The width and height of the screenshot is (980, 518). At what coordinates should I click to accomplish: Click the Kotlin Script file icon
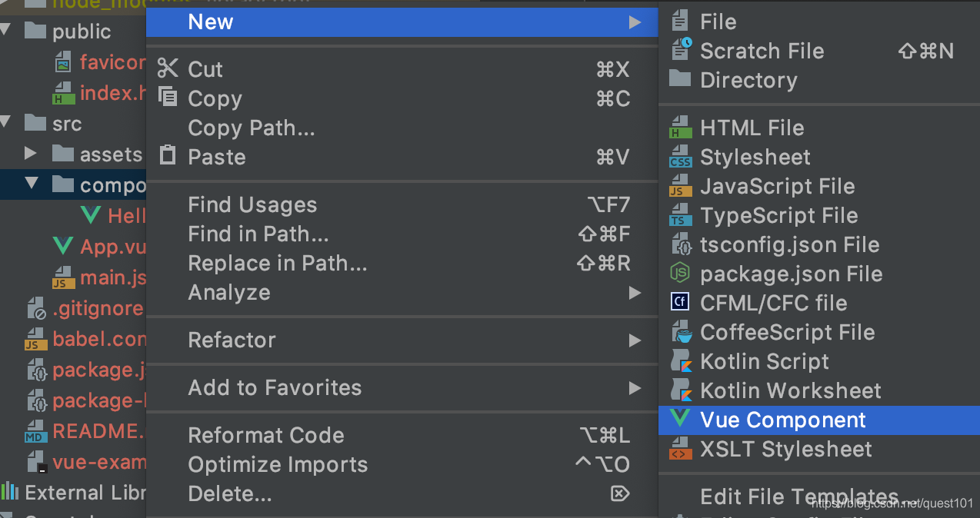pos(680,361)
